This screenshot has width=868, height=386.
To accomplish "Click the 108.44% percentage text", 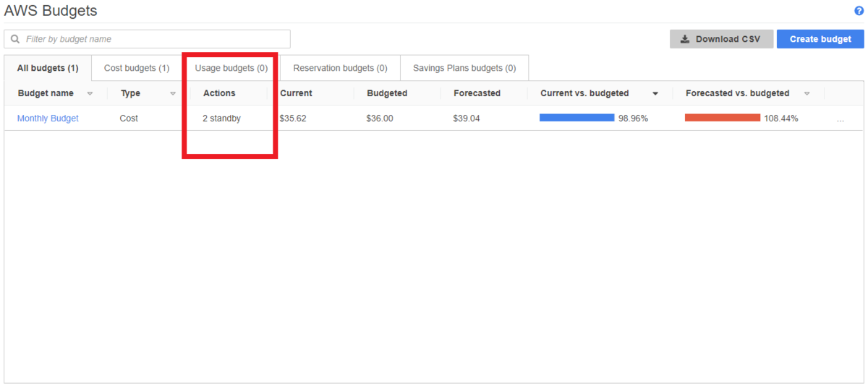I will 781,119.
